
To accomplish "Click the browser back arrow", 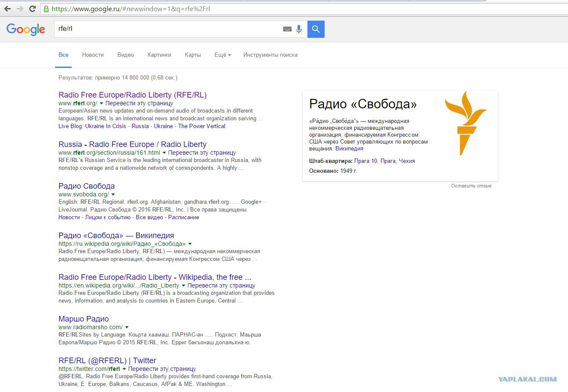I will tap(7, 9).
